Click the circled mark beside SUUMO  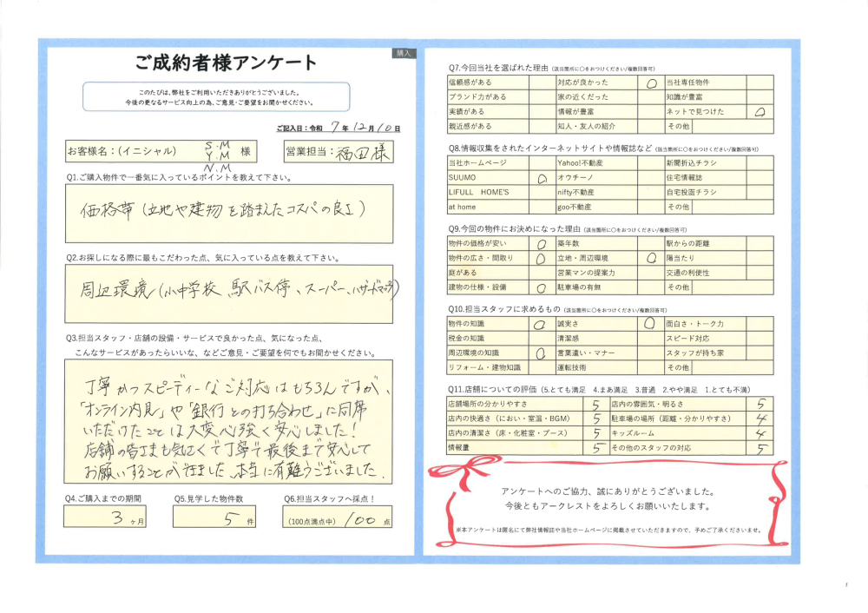[x=542, y=178]
